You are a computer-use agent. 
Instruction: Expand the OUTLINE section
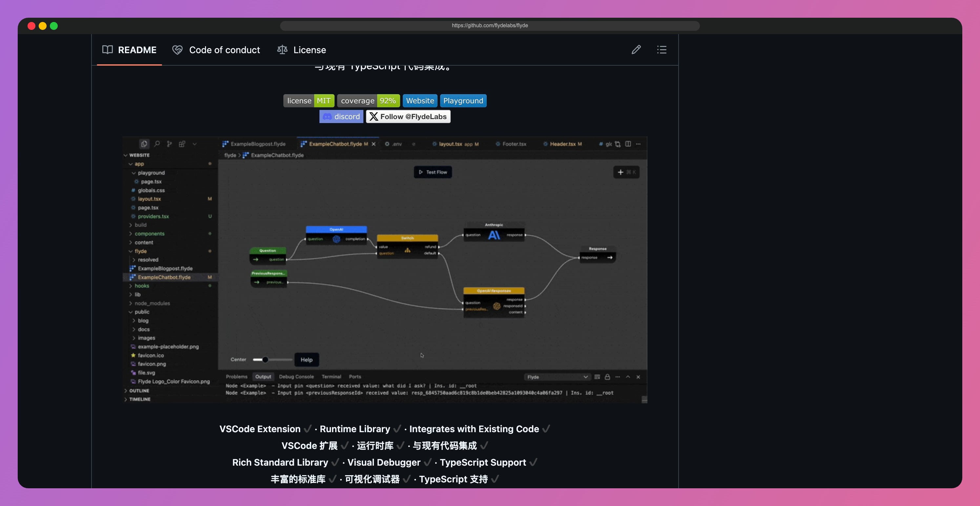pos(126,390)
